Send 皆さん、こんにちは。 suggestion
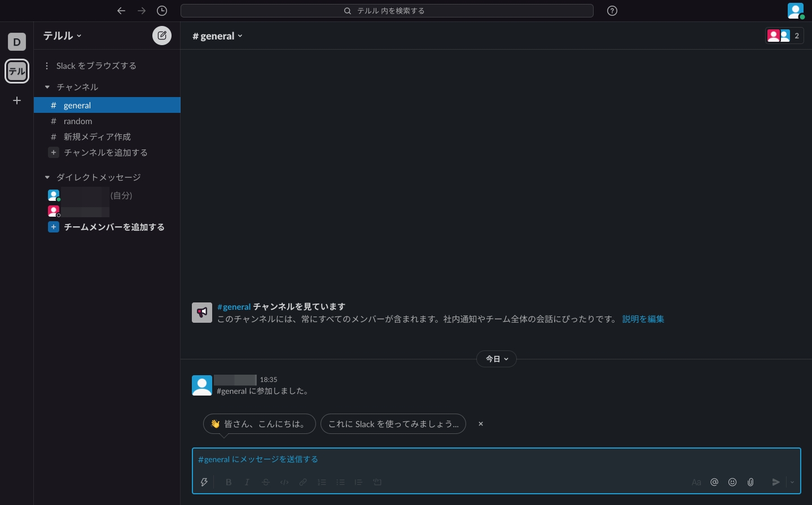 click(260, 424)
